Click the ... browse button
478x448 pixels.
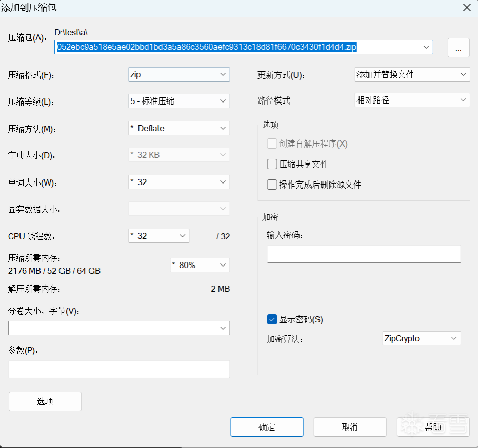coord(459,47)
